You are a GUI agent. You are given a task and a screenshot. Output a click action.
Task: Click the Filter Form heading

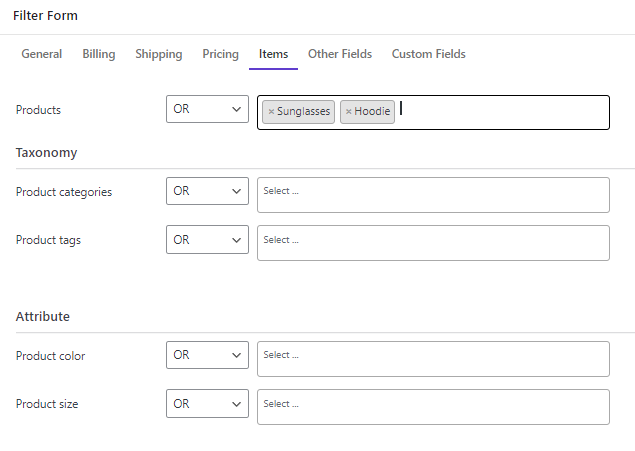click(x=45, y=16)
